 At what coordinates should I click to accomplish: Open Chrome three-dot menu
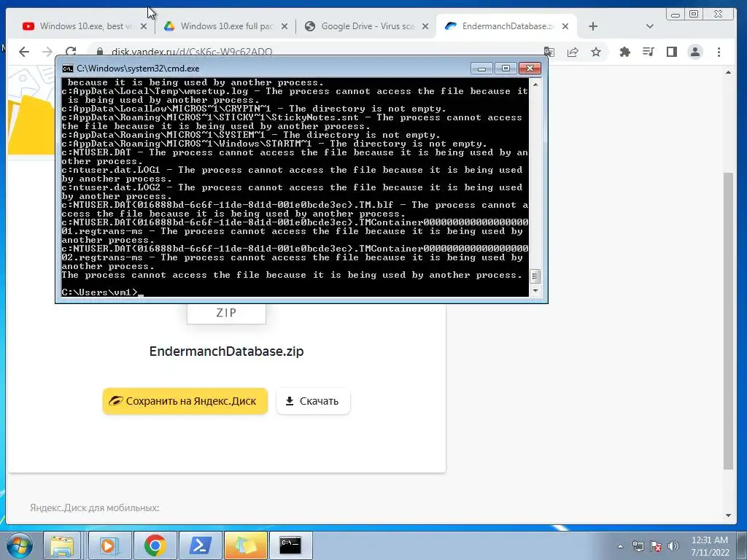[x=719, y=52]
